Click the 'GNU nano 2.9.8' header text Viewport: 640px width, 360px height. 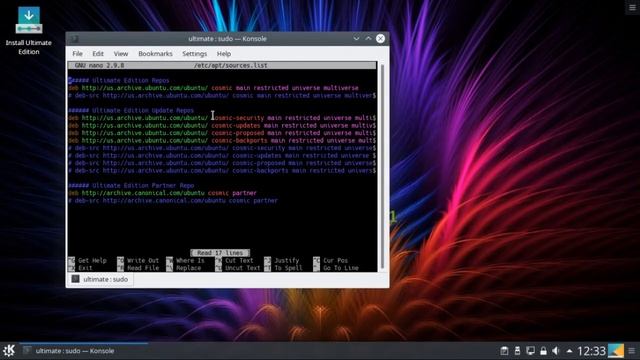pos(99,65)
